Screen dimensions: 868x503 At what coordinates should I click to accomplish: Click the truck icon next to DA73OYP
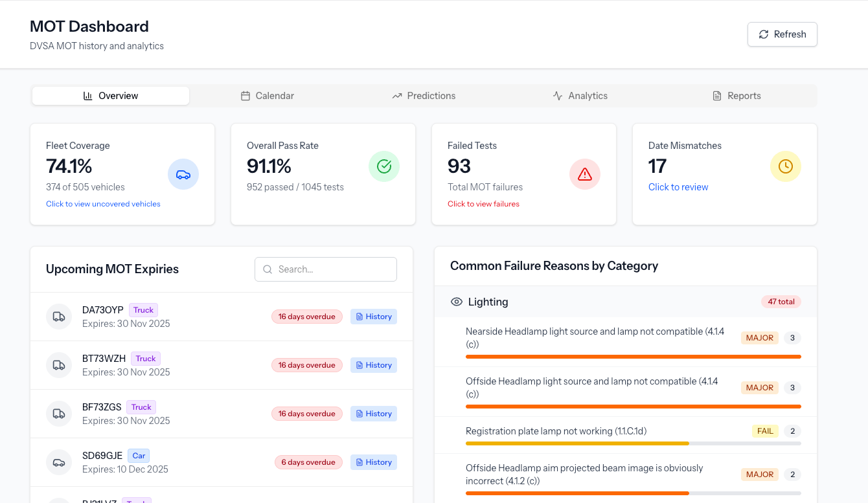pyautogui.click(x=59, y=316)
